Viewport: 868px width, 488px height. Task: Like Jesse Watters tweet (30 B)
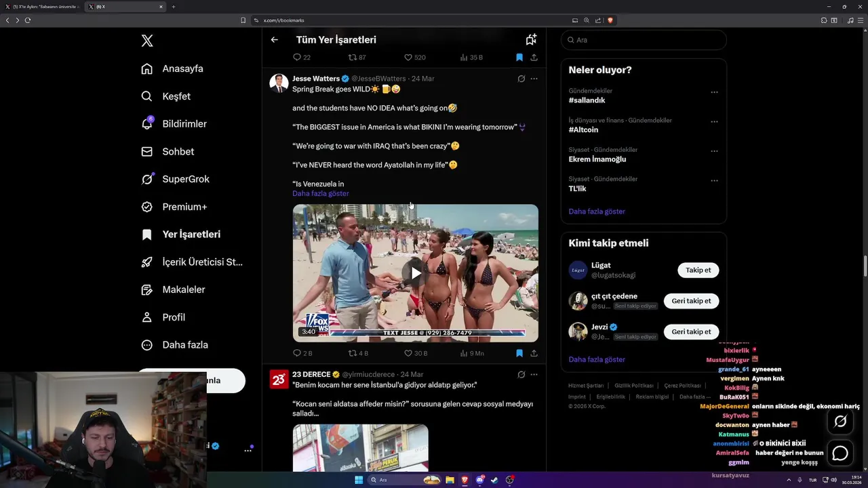point(408,353)
